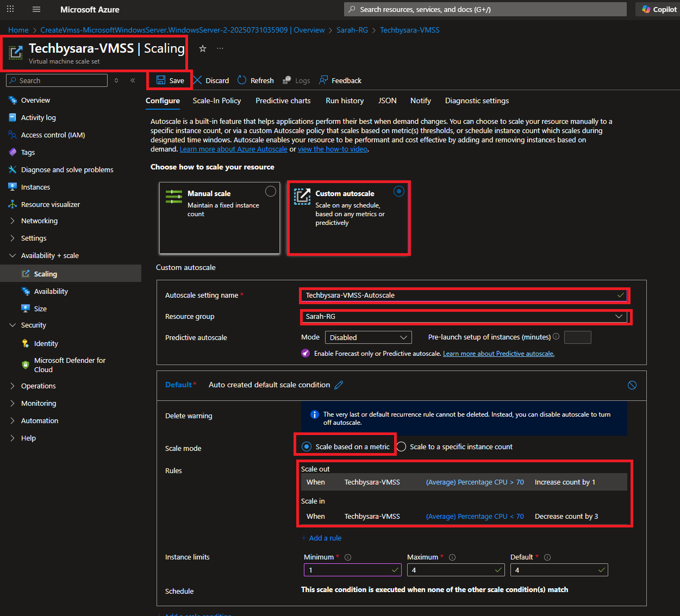Select the Custom autoscale radio option
680x616 pixels.
coord(399,191)
